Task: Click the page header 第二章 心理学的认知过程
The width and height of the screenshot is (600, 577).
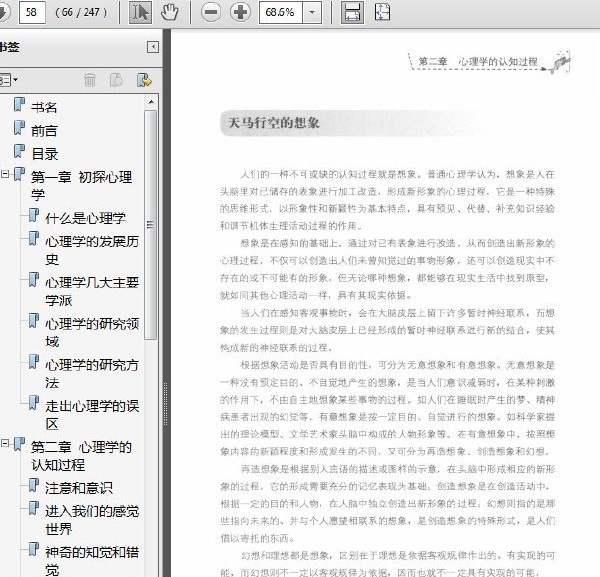Action: pos(478,62)
